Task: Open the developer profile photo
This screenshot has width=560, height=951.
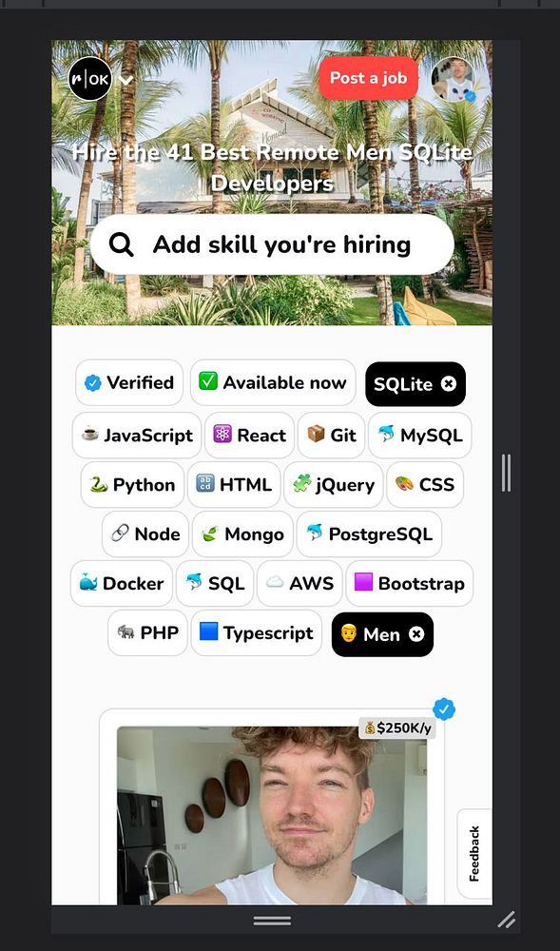Action: pyautogui.click(x=272, y=816)
